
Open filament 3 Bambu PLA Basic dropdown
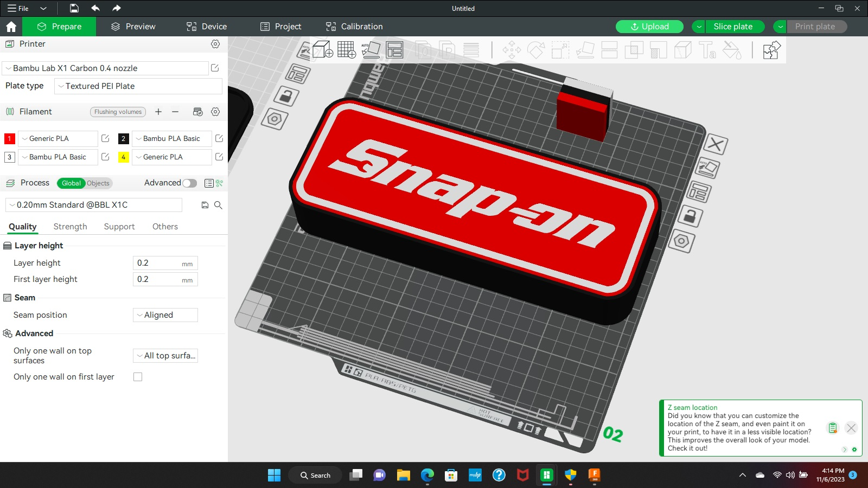pos(58,157)
